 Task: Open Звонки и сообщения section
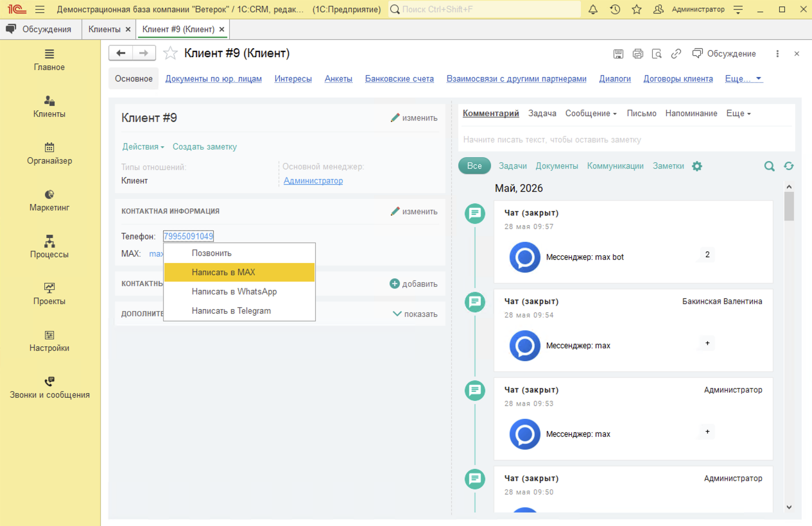pyautogui.click(x=49, y=387)
